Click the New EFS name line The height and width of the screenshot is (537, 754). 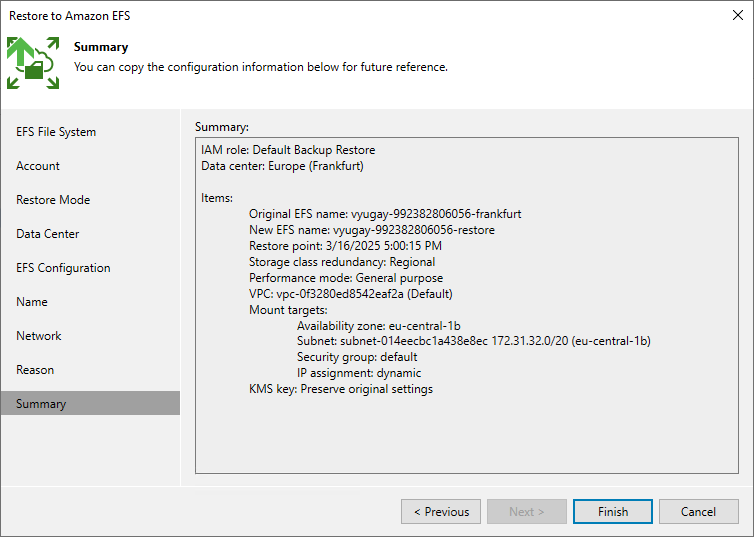372,230
